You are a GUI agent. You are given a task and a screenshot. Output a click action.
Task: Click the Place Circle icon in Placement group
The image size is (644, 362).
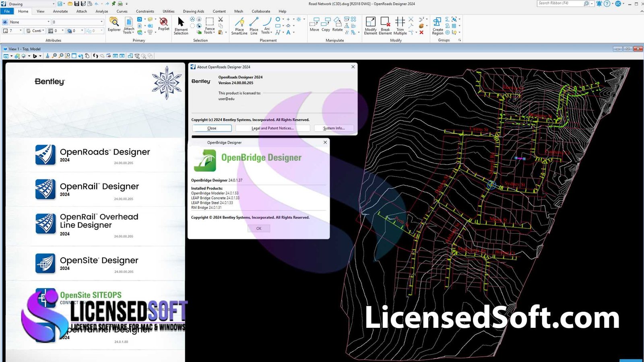[278, 19]
